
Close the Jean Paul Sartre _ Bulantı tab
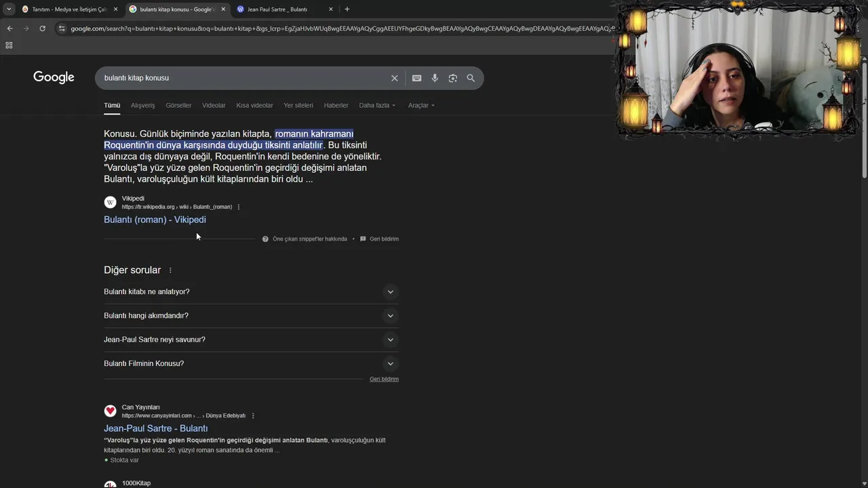(x=331, y=9)
